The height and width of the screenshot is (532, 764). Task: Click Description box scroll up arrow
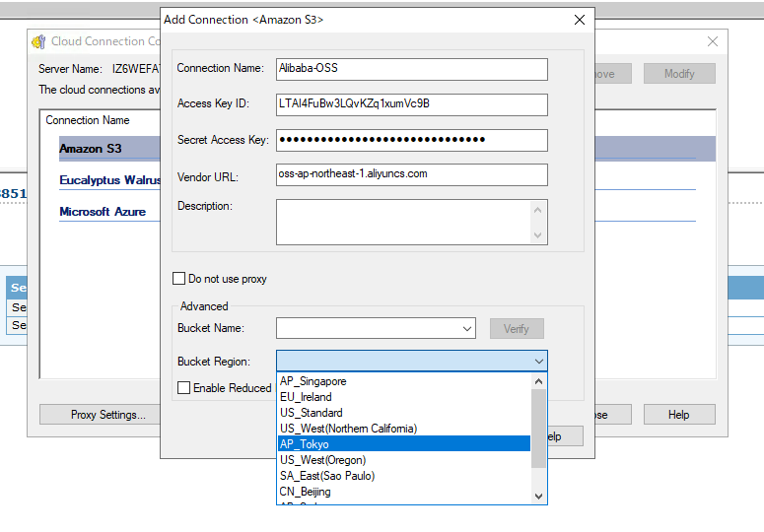[538, 210]
